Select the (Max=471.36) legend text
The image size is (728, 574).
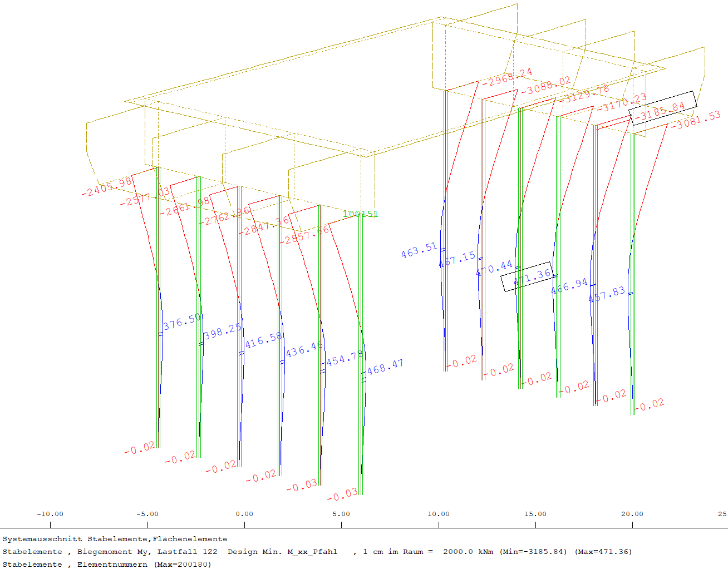pos(603,552)
